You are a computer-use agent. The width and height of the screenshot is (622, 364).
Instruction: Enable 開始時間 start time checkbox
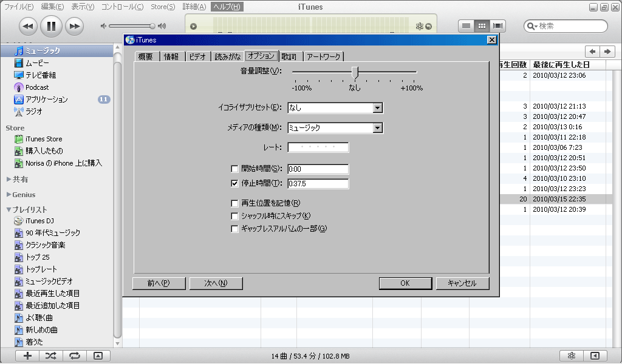tap(234, 169)
